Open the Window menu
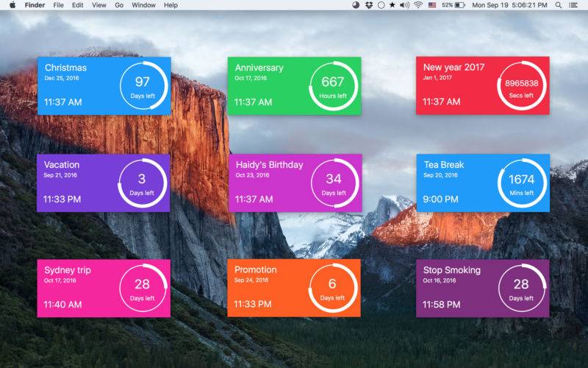The image size is (588, 368). tap(143, 5)
